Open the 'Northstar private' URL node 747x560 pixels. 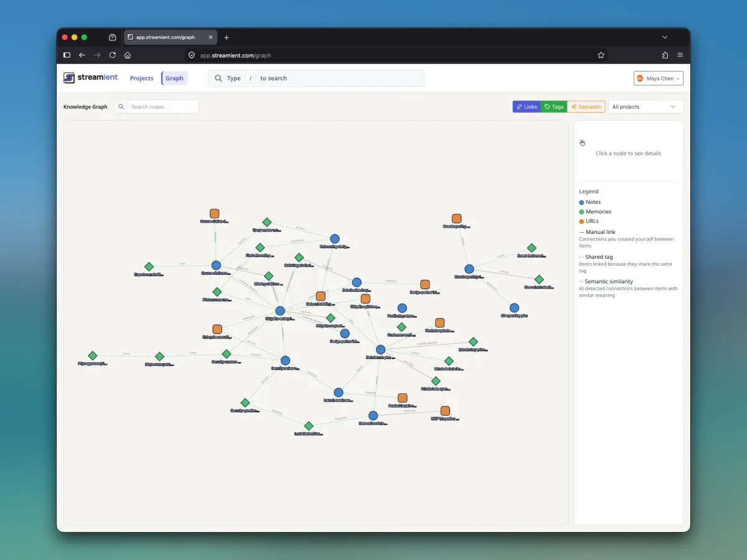[440, 322]
